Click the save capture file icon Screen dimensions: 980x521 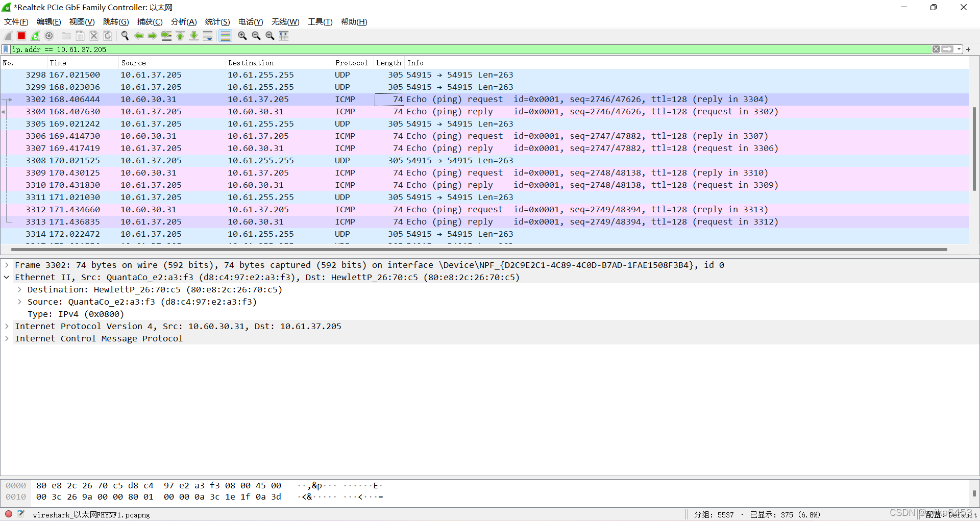(x=80, y=36)
